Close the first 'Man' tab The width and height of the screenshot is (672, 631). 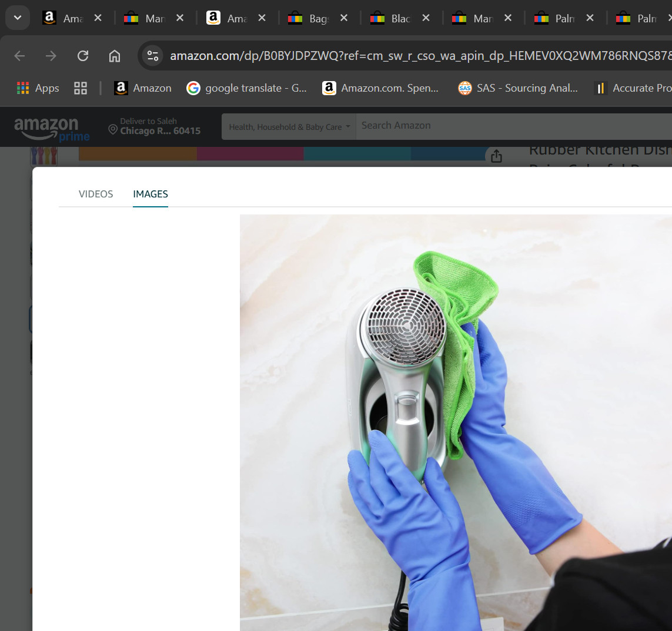[179, 18]
